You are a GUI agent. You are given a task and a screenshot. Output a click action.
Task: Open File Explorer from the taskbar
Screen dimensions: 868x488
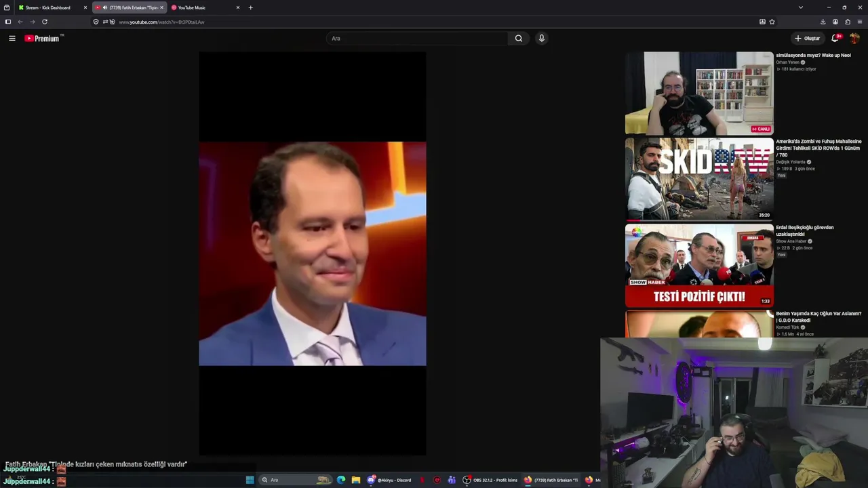click(x=356, y=480)
